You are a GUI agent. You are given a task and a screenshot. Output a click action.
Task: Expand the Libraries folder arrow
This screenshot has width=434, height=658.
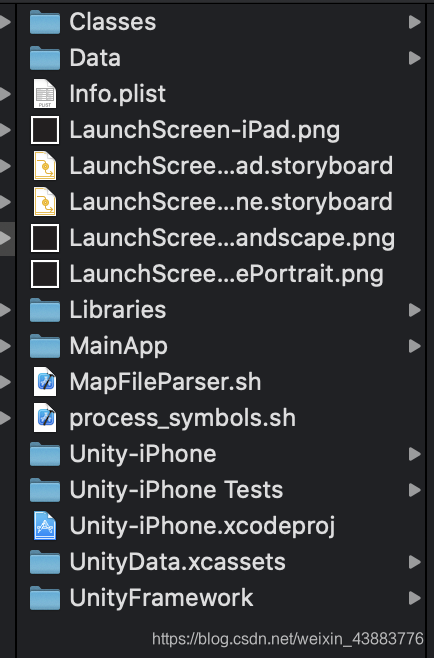pos(415,310)
